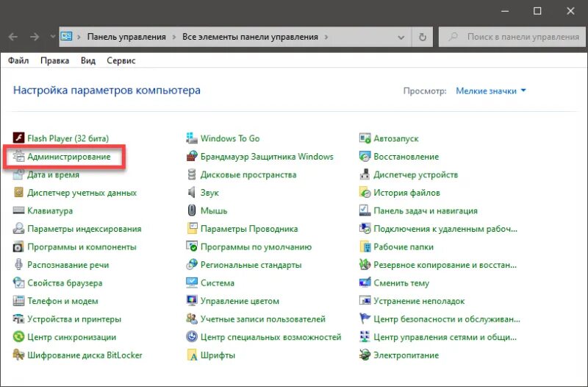
Task: Click the Программы по умолчанию icon
Action: [x=192, y=246]
